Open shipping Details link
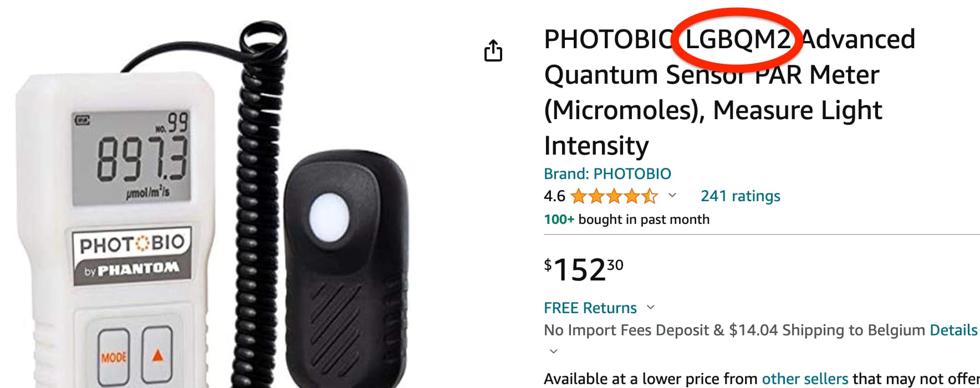The width and height of the screenshot is (980, 388). [953, 330]
